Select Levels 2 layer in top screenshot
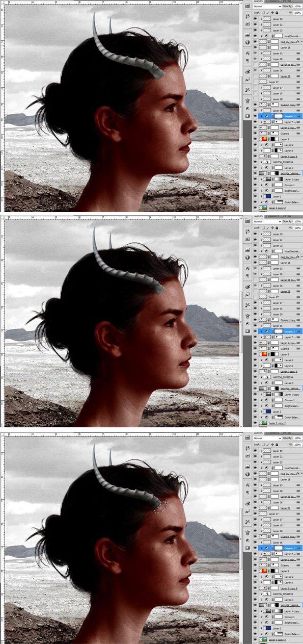 tap(280, 145)
